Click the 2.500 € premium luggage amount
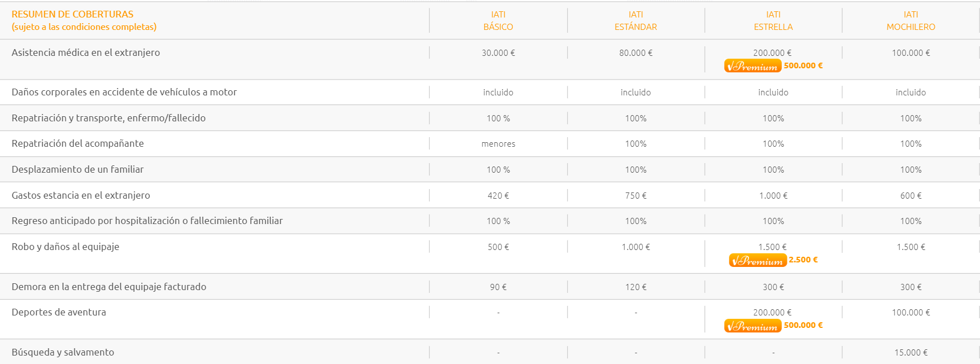The image size is (980, 364). tap(803, 260)
